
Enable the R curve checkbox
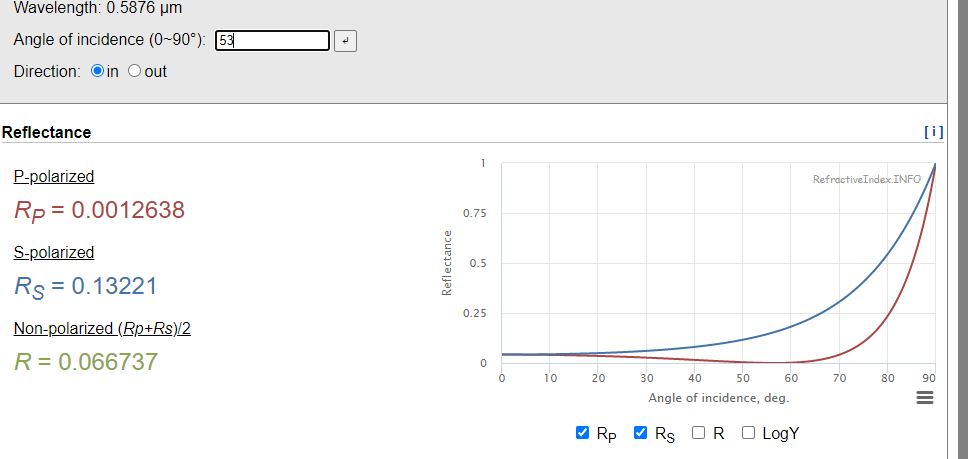pos(699,433)
